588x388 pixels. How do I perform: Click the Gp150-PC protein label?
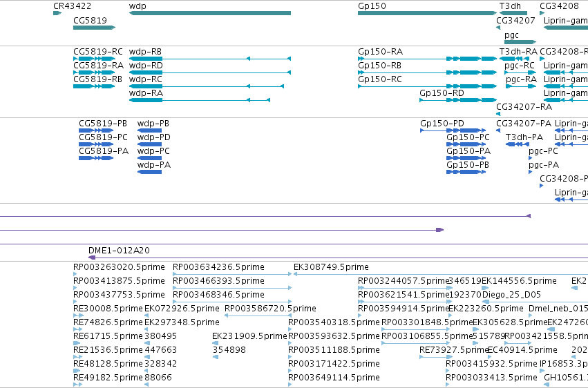tap(468, 137)
